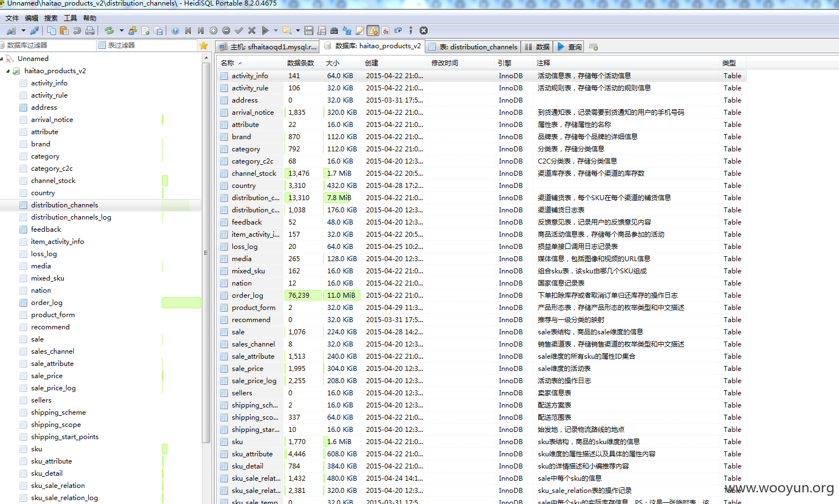Viewport: 839px width, 504px height.
Task: Open the user manager icon
Action: coord(133,30)
